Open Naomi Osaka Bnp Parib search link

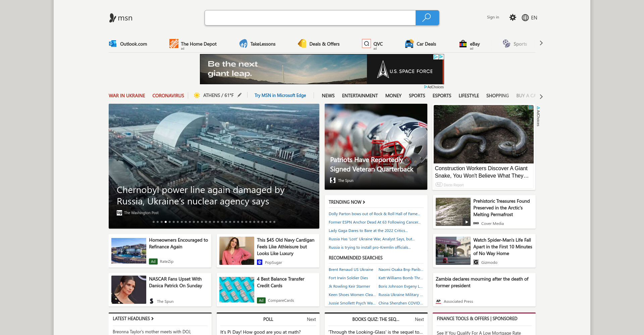pos(401,270)
